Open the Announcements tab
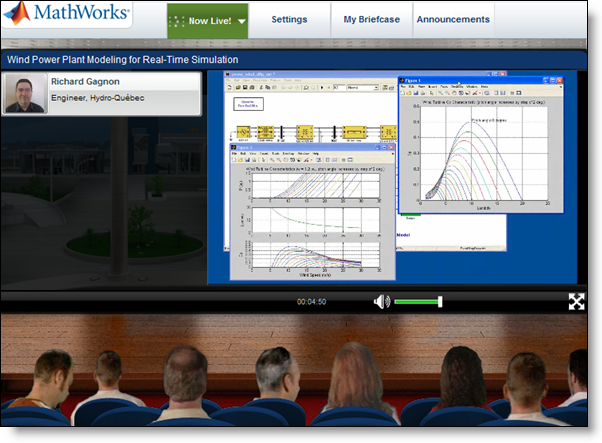 tap(453, 19)
